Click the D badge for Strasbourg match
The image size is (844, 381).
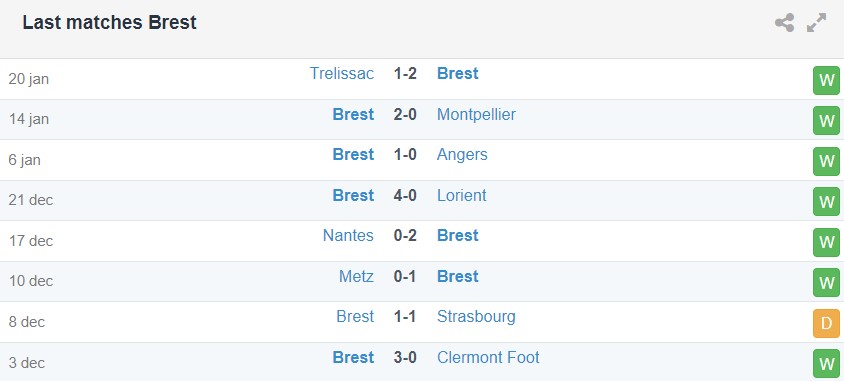[826, 323]
